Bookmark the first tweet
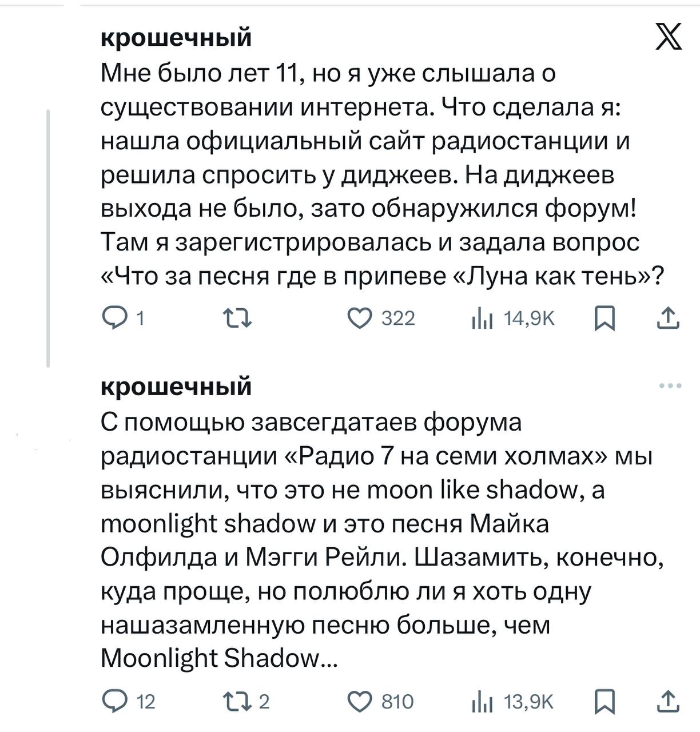 tap(604, 319)
